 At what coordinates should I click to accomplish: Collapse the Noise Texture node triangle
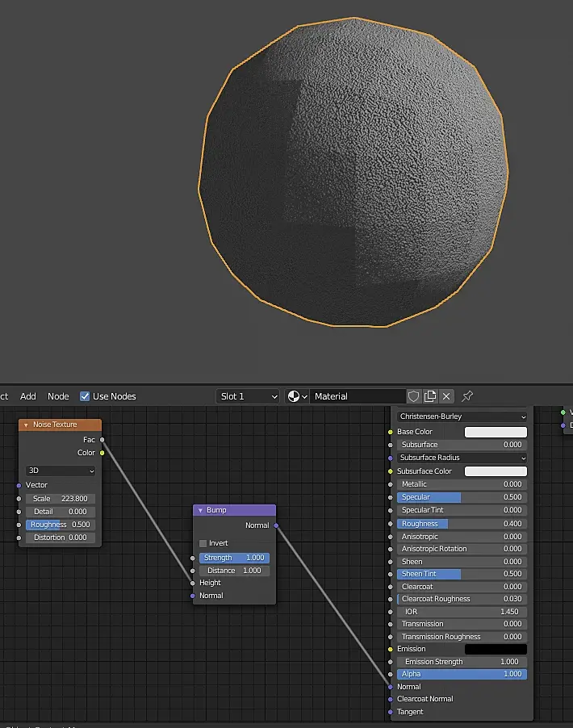point(26,425)
